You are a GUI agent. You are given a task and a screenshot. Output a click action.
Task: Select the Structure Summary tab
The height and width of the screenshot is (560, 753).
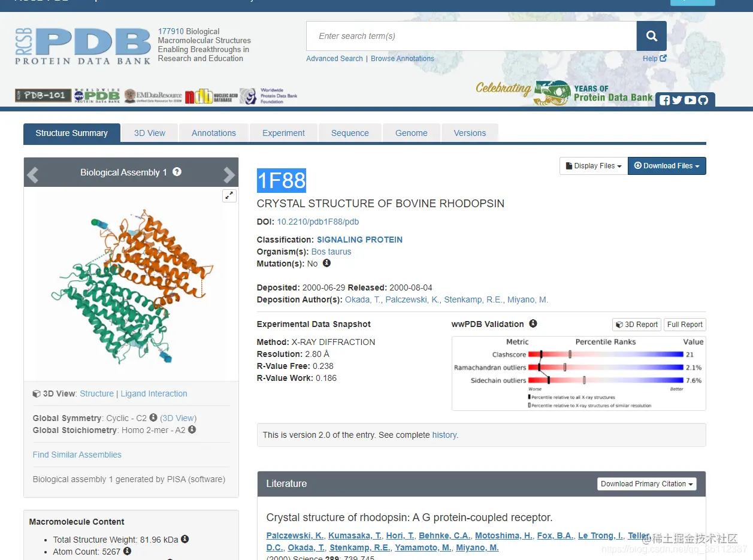[x=72, y=133]
